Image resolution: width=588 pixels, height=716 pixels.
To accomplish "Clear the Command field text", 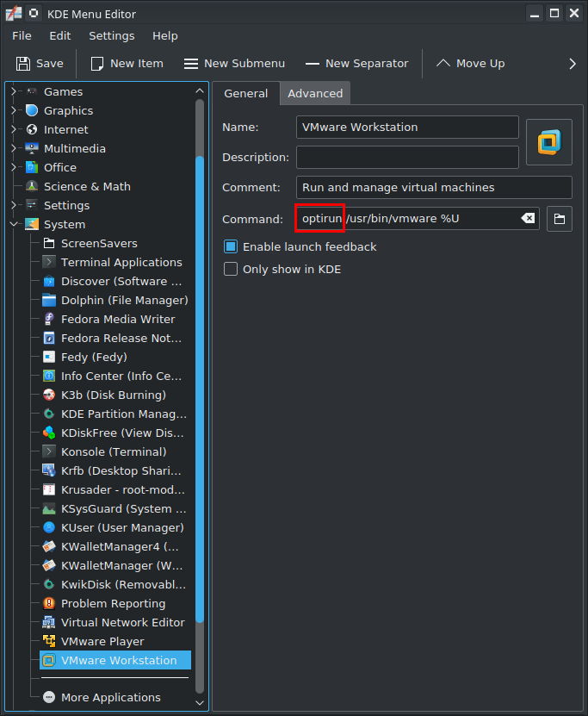I will point(528,218).
